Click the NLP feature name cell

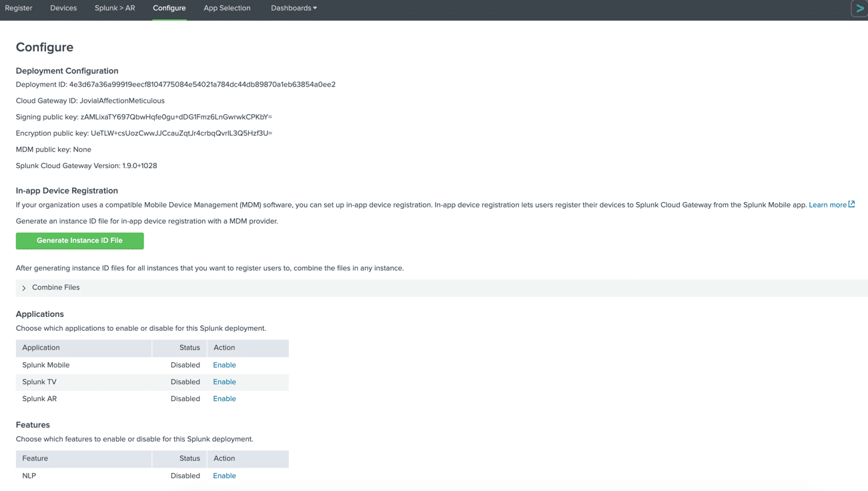tap(29, 476)
